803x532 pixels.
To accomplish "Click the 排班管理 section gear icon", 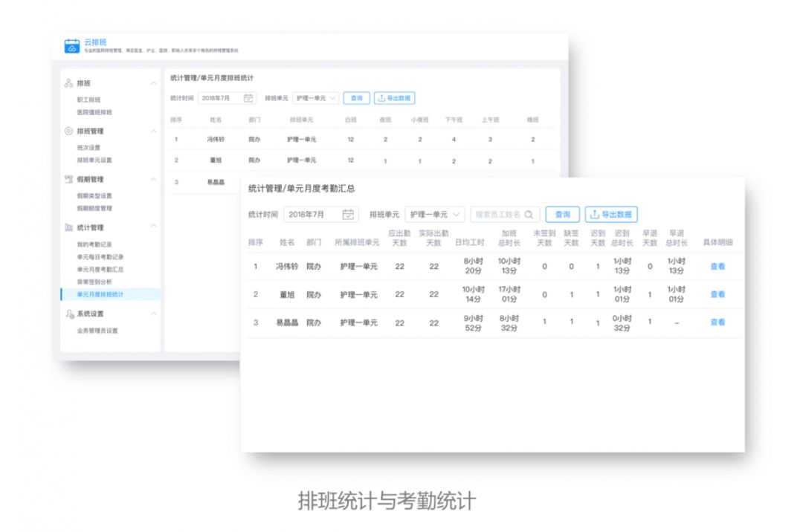I will pyautogui.click(x=68, y=131).
